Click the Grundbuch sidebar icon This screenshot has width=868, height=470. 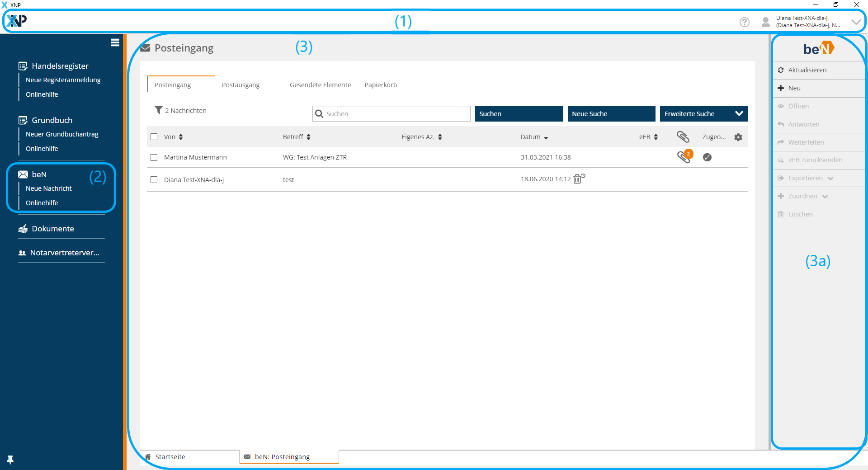click(23, 121)
